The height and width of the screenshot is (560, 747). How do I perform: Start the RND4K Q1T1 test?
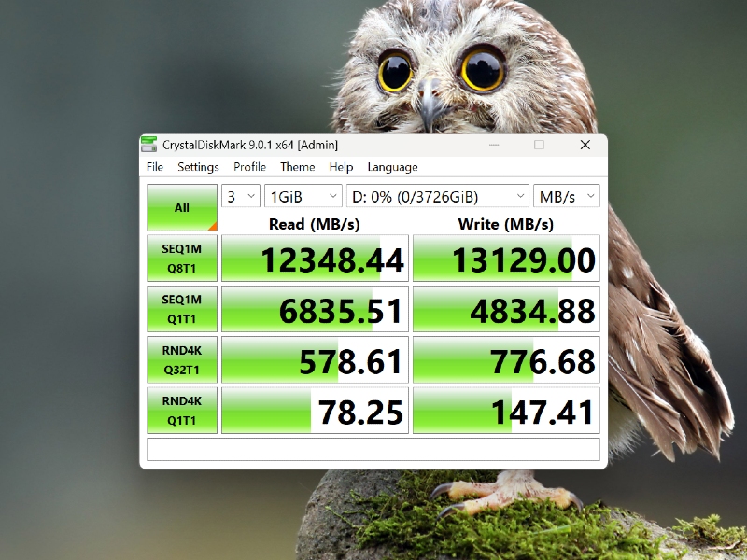[x=182, y=411]
